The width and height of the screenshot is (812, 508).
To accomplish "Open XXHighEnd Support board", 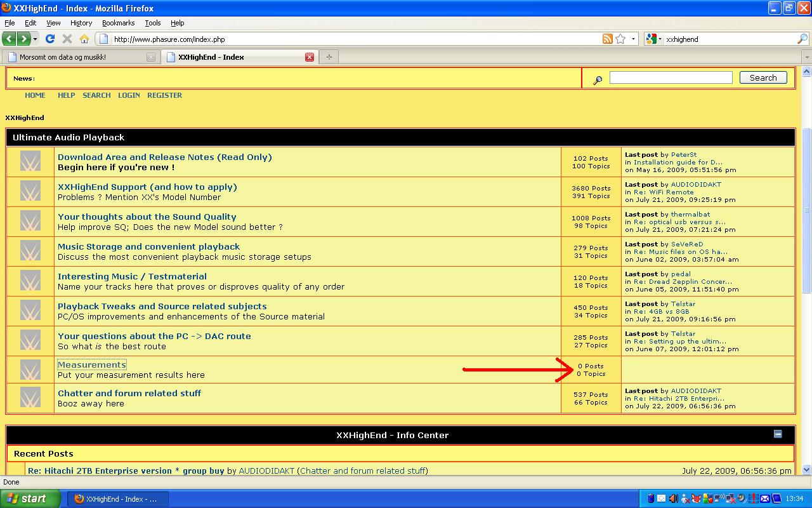I will (147, 187).
